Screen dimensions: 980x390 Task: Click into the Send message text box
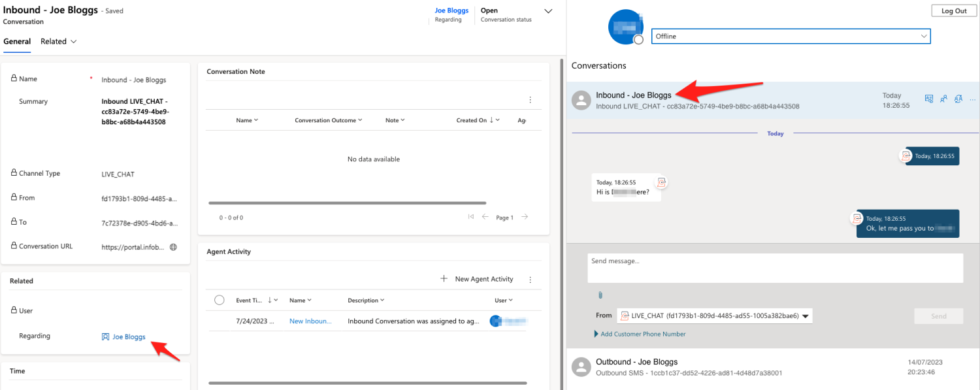tap(775, 268)
